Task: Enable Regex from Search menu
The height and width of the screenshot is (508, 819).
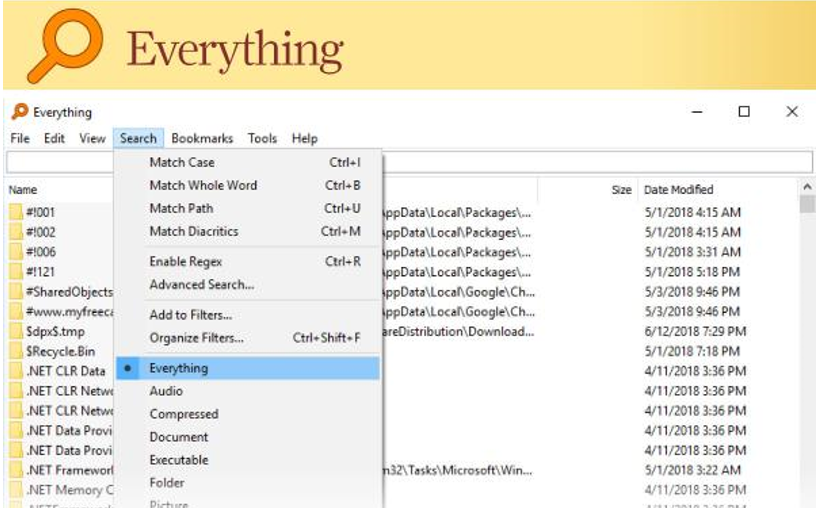Action: pyautogui.click(x=248, y=262)
